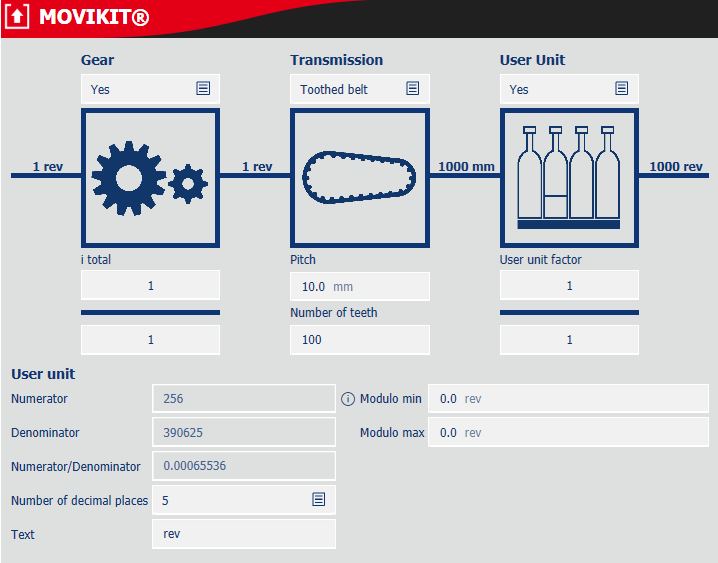Click the MOVIKIT® title text
The height and width of the screenshot is (563, 718).
pos(94,17)
